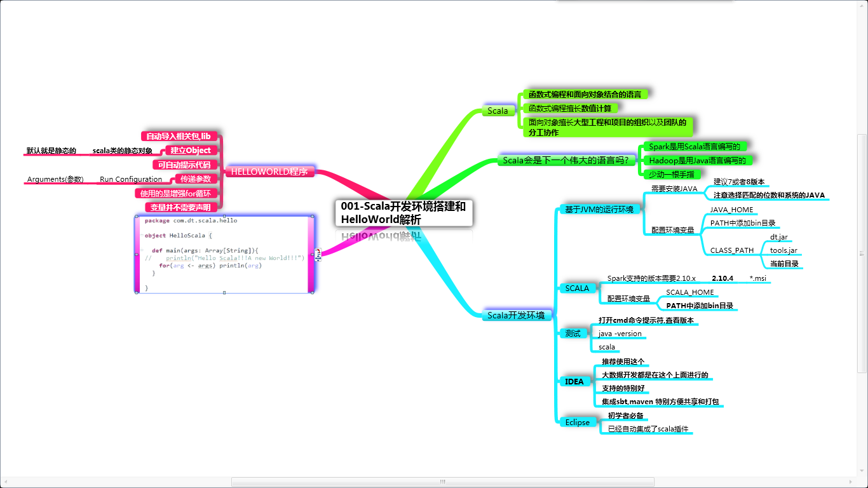This screenshot has height=488, width=868.
Task: Select the 配置环境变量 node under JVM branch
Action: pos(672,230)
